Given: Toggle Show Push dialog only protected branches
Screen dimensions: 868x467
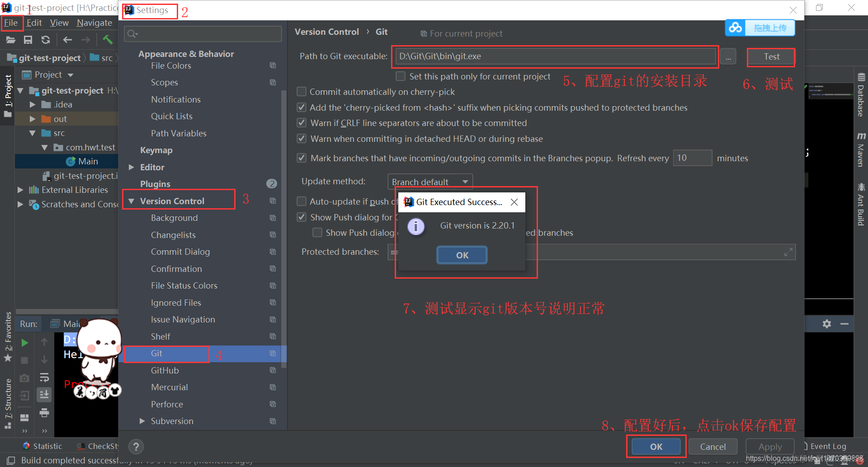Looking at the screenshot, I should tap(317, 233).
